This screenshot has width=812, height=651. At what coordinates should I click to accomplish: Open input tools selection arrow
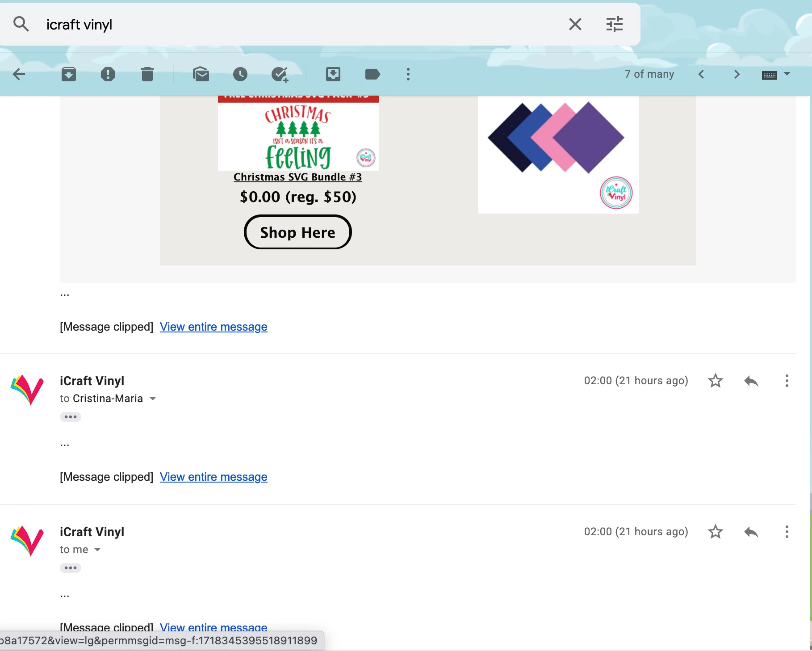coord(787,74)
